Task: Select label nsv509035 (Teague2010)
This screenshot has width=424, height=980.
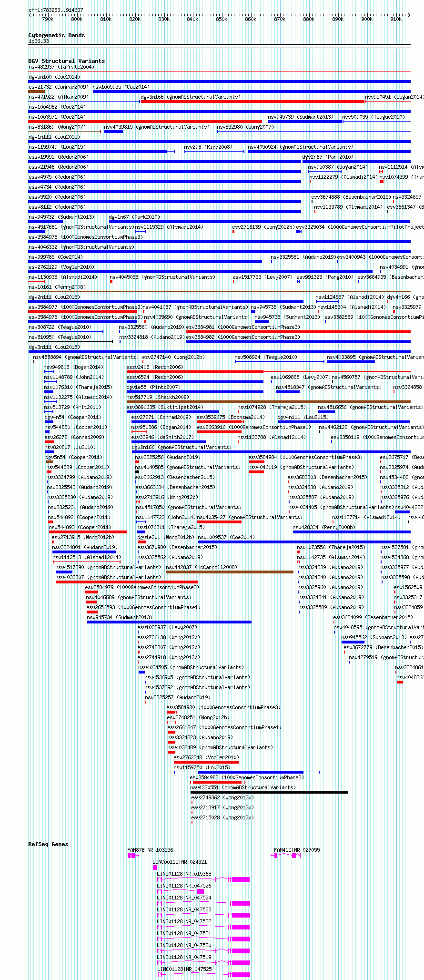Action: [x=374, y=117]
